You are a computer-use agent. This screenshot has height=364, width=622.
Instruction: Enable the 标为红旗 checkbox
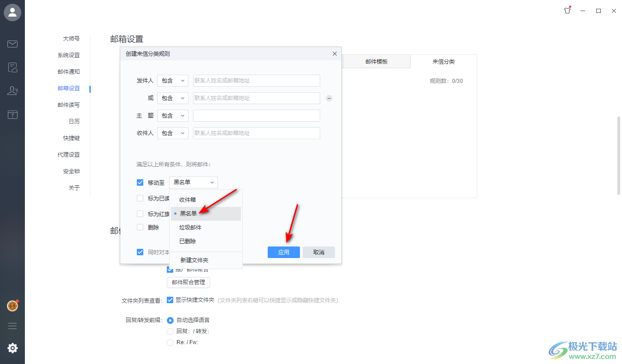click(140, 214)
